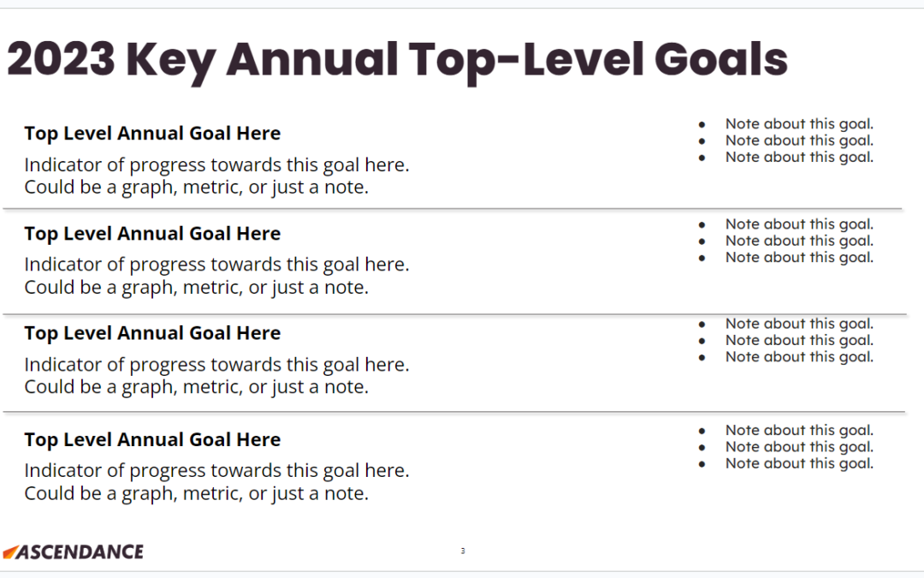Click the third goal's 'Indicator of progress' text

[x=216, y=365]
